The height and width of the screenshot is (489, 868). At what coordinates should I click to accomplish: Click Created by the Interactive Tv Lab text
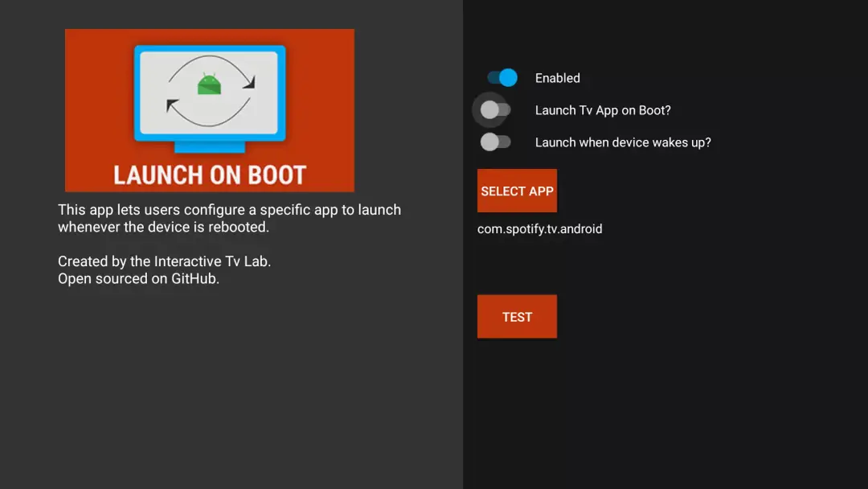tap(165, 261)
